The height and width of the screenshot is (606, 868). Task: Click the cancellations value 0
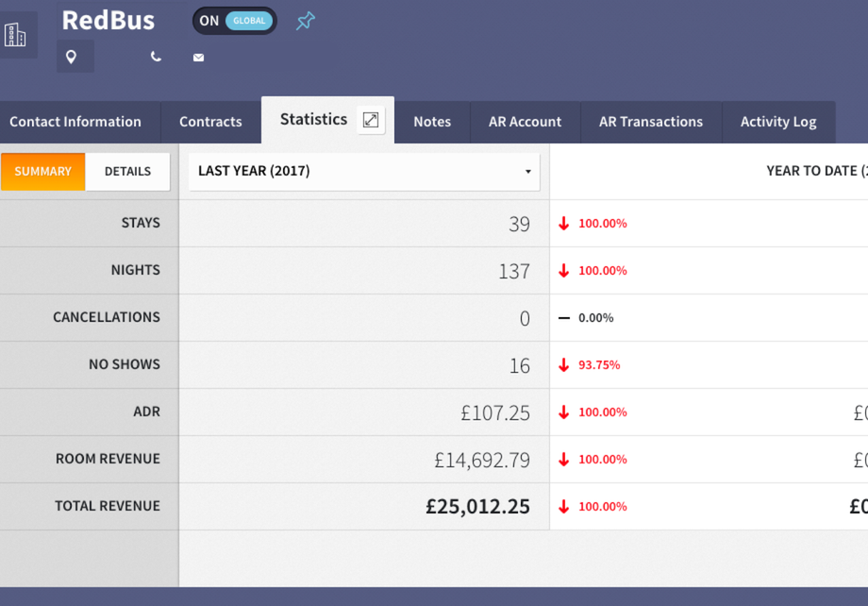point(525,318)
